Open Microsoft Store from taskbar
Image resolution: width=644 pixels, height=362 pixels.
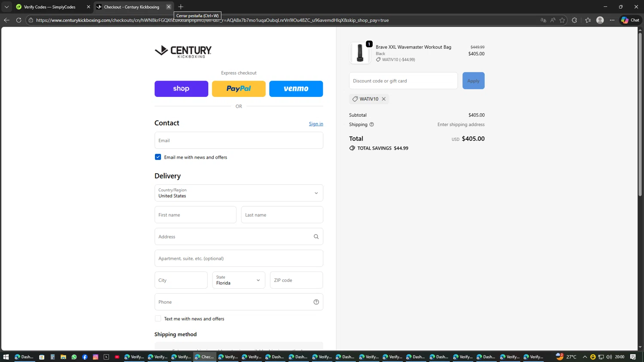point(42,357)
